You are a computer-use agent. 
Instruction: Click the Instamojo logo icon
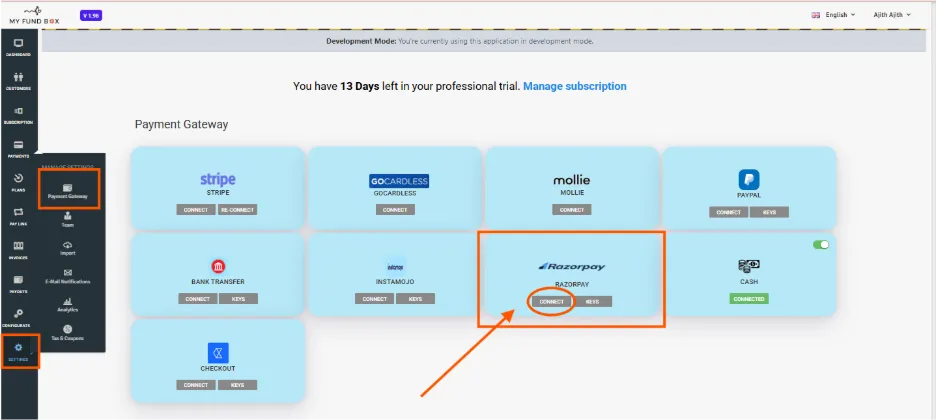click(395, 266)
